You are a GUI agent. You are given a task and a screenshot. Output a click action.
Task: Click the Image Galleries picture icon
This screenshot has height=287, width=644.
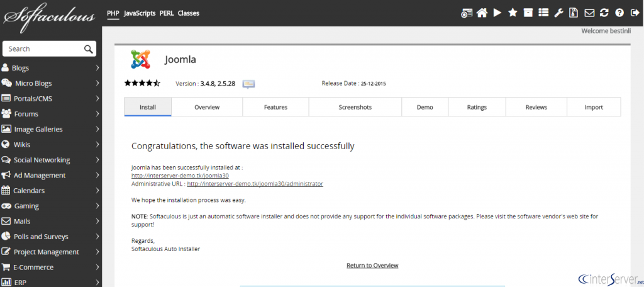click(6, 128)
